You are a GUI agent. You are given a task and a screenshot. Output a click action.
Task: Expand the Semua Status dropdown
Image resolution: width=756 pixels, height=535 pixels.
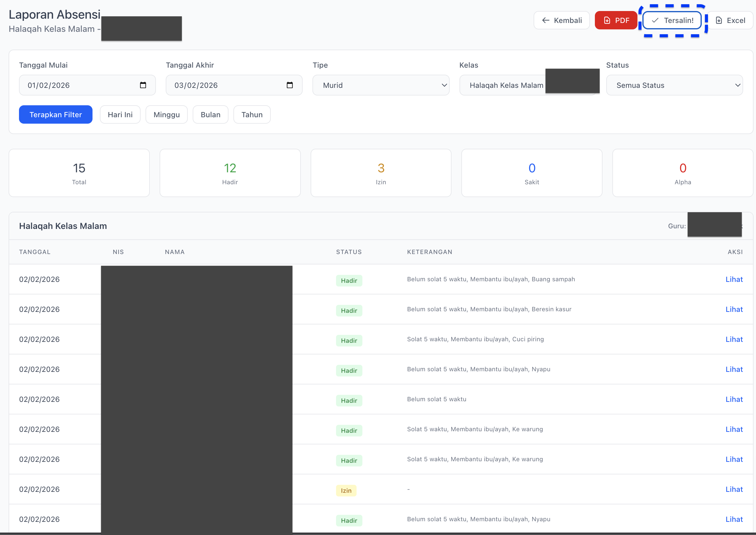[x=674, y=85]
